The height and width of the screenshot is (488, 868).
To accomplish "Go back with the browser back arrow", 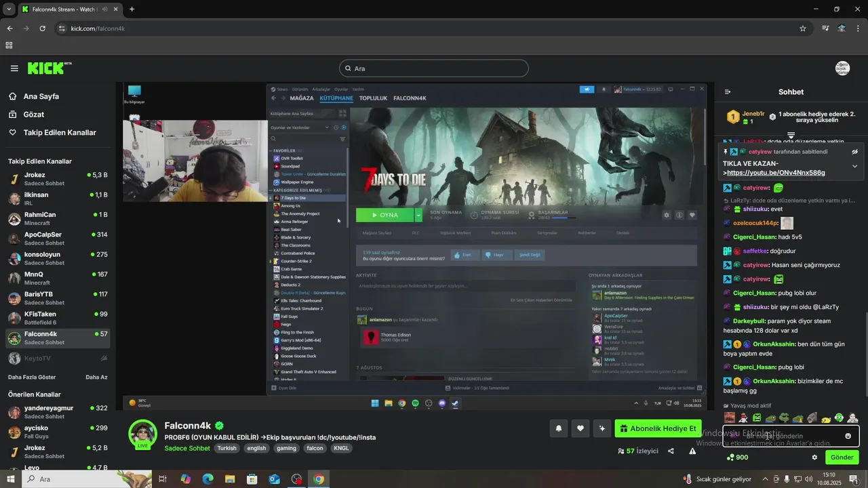I will [9, 28].
